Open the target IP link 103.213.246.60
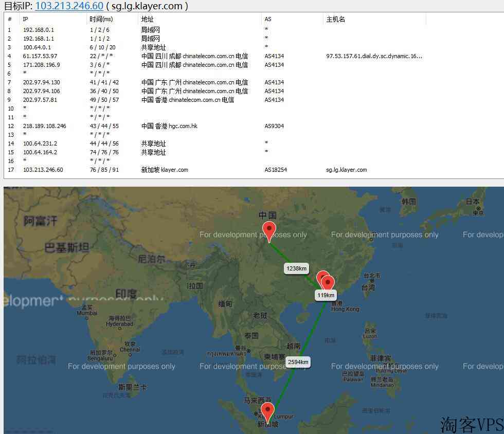504x434 pixels. click(69, 6)
